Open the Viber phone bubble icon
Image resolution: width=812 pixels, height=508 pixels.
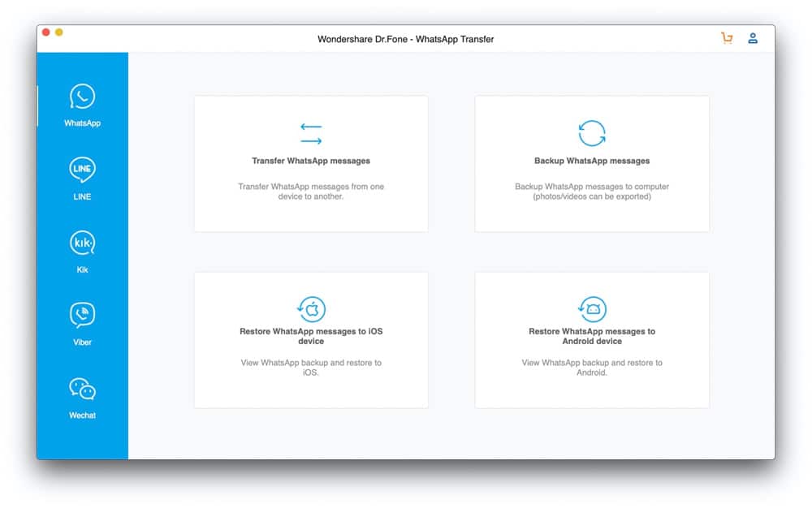click(x=82, y=315)
